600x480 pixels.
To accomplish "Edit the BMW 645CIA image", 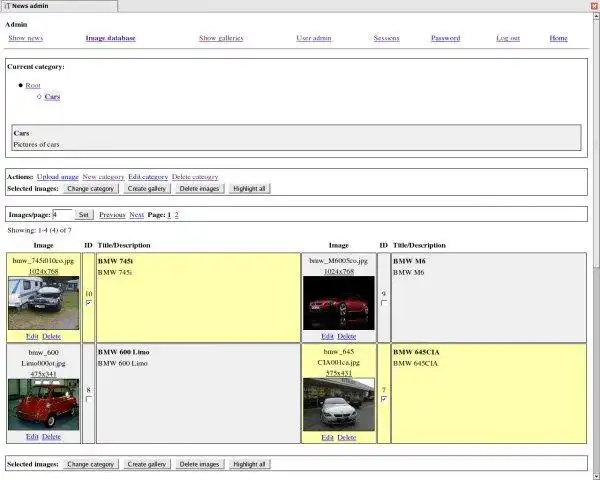I will click(x=327, y=438).
